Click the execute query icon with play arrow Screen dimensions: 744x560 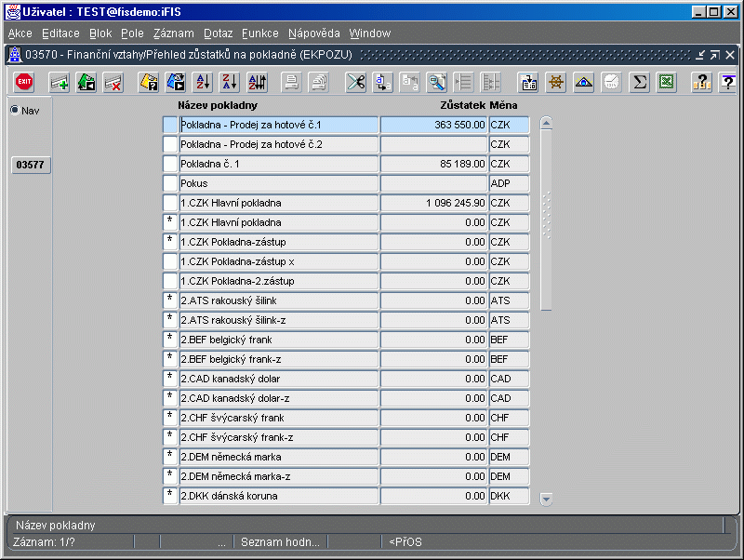tap(176, 82)
